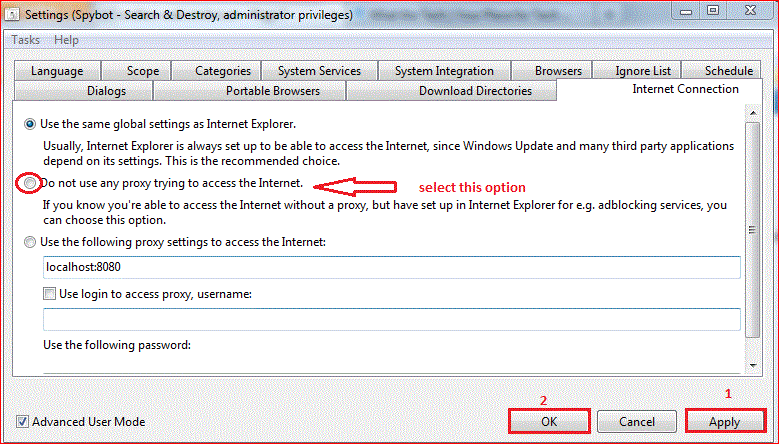Click 'Use the following password:' label

tap(117, 345)
